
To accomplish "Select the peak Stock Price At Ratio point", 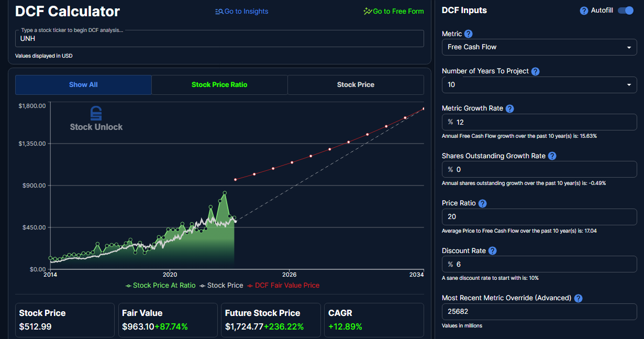I will (225, 193).
